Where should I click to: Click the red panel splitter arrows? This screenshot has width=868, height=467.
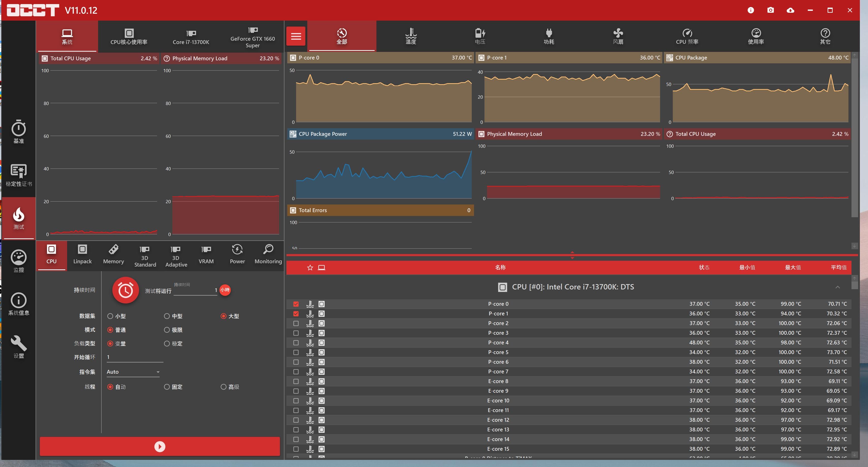pyautogui.click(x=572, y=255)
